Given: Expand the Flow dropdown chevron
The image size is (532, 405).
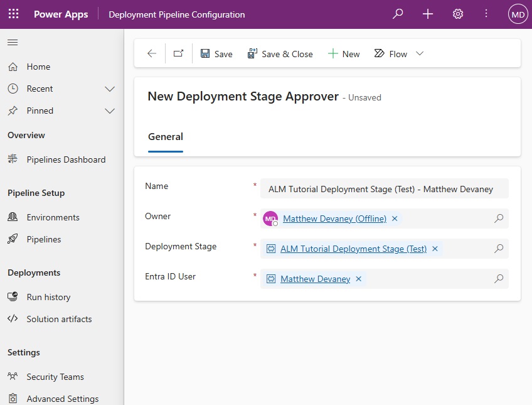Looking at the screenshot, I should click(420, 53).
